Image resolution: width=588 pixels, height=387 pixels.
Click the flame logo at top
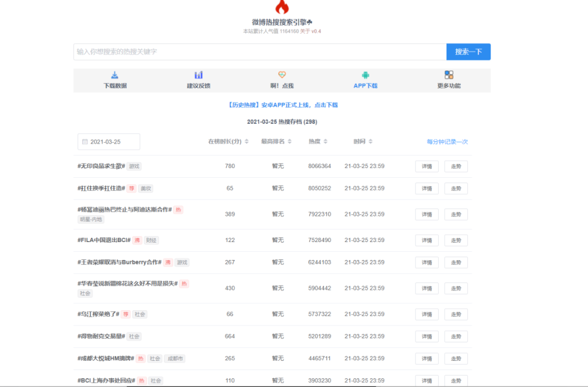282,7
